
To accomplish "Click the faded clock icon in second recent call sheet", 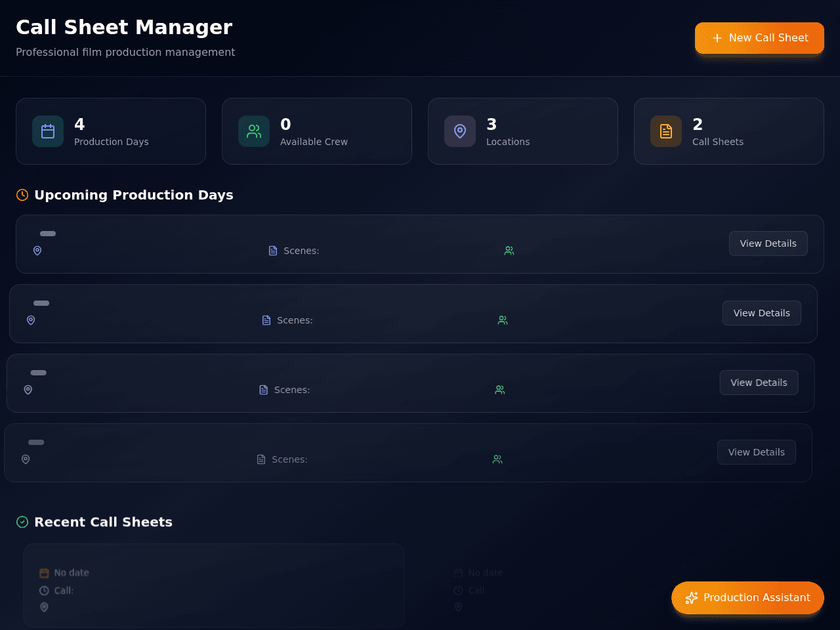I will 458,591.
